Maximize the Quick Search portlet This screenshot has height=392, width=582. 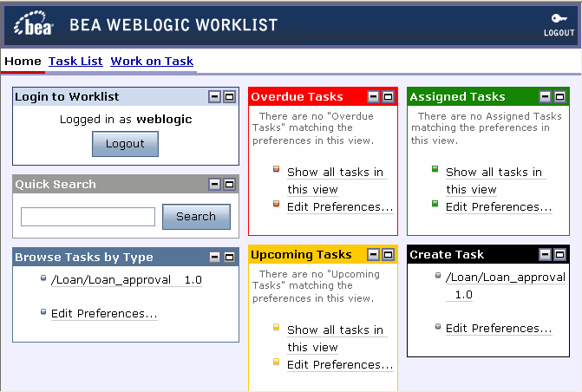229,184
